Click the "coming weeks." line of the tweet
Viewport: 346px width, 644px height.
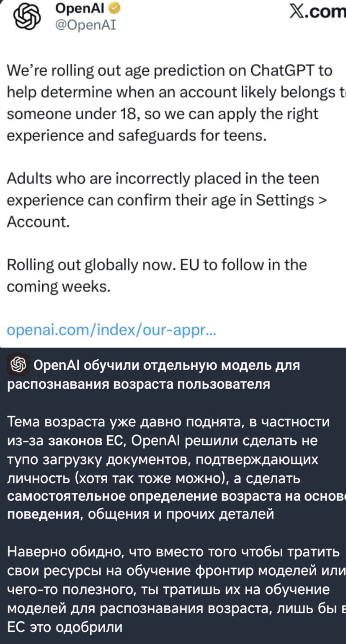59,287
